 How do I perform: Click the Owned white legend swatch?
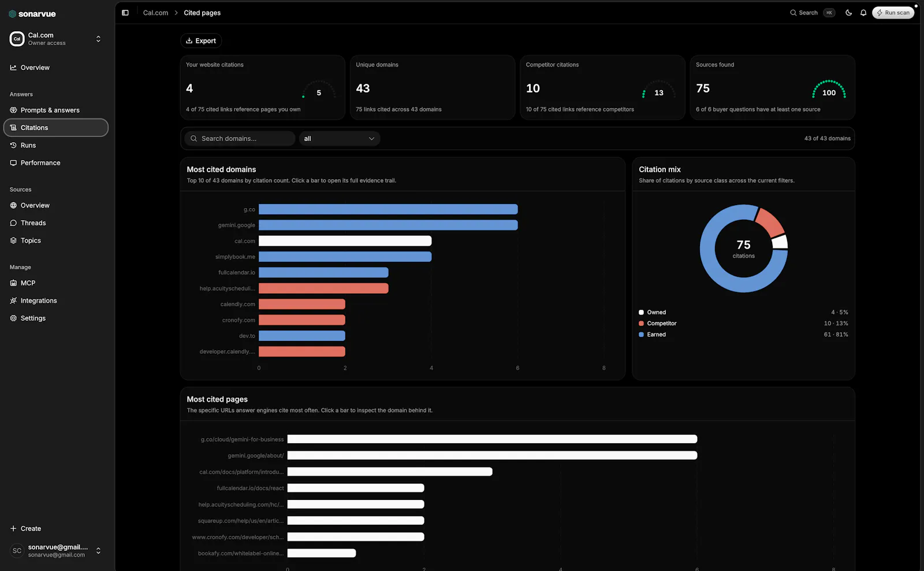pos(641,313)
